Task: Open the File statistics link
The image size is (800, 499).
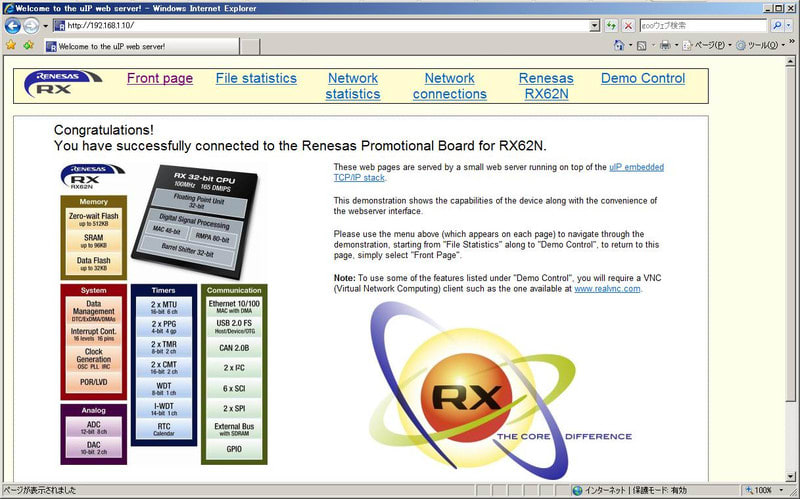Action: 256,78
